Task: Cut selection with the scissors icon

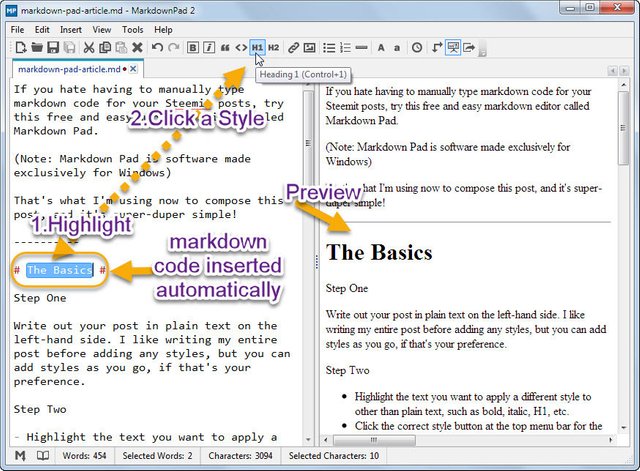Action: (x=89, y=47)
